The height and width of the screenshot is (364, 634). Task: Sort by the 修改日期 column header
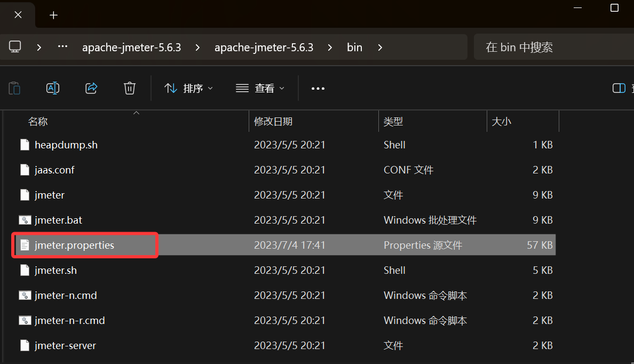click(273, 121)
